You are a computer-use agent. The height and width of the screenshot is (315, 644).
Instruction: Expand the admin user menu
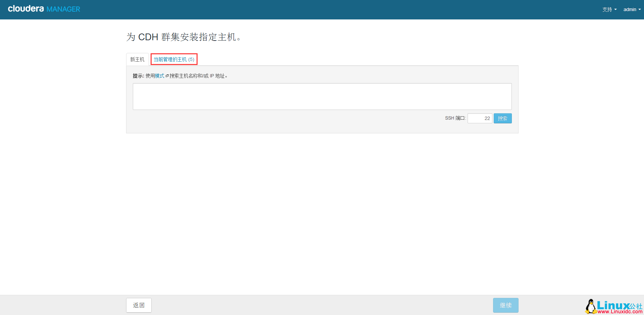coord(630,9)
